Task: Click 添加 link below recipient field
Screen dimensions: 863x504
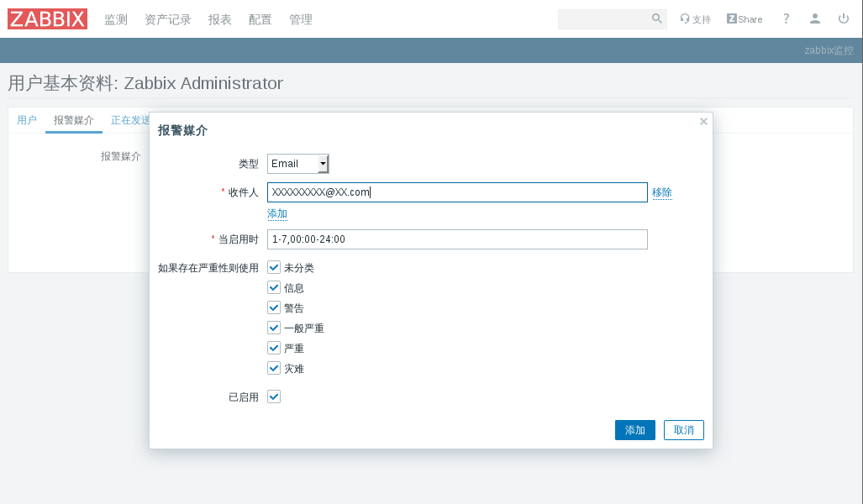Action: [x=277, y=213]
